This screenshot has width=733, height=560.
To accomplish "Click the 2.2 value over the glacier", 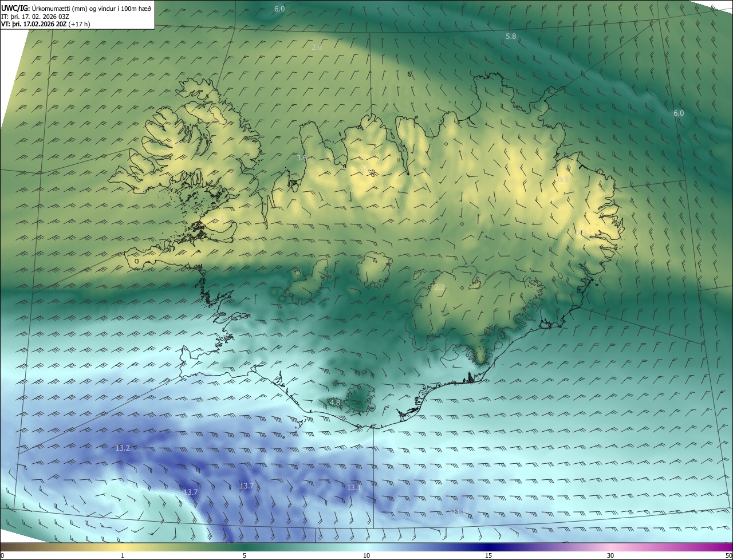I will [x=439, y=287].
